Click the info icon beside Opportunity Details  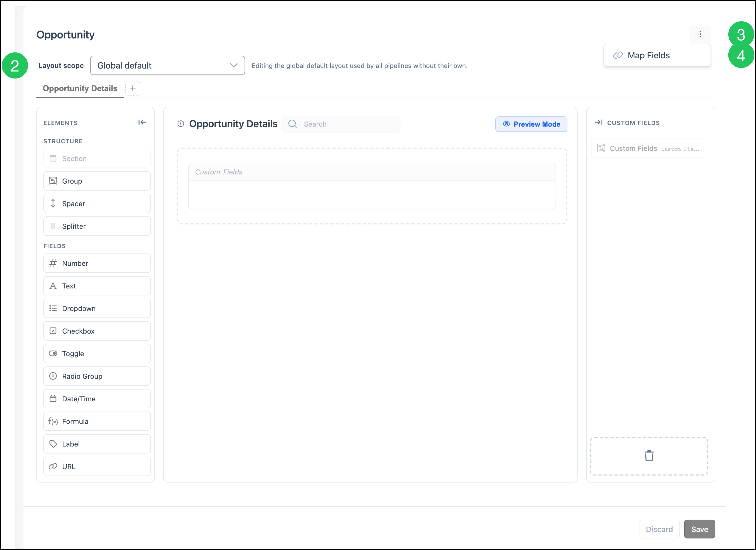point(181,124)
